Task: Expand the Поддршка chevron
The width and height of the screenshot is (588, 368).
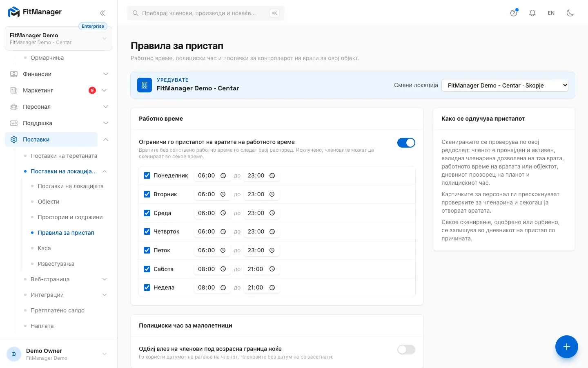Action: tap(106, 123)
